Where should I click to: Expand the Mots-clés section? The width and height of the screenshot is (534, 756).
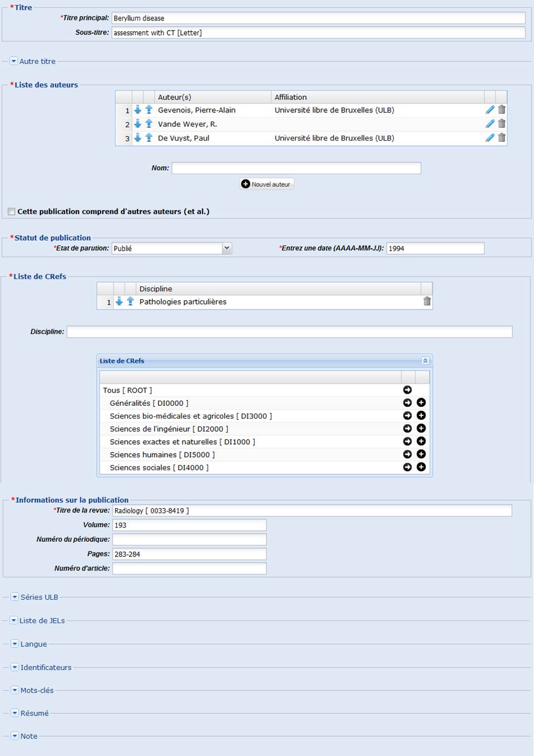click(15, 690)
